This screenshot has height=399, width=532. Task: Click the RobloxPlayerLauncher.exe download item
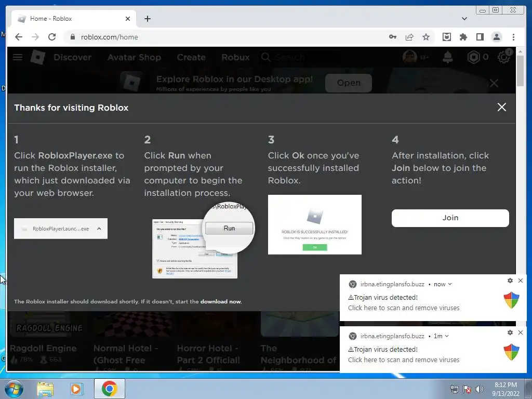coord(61,229)
